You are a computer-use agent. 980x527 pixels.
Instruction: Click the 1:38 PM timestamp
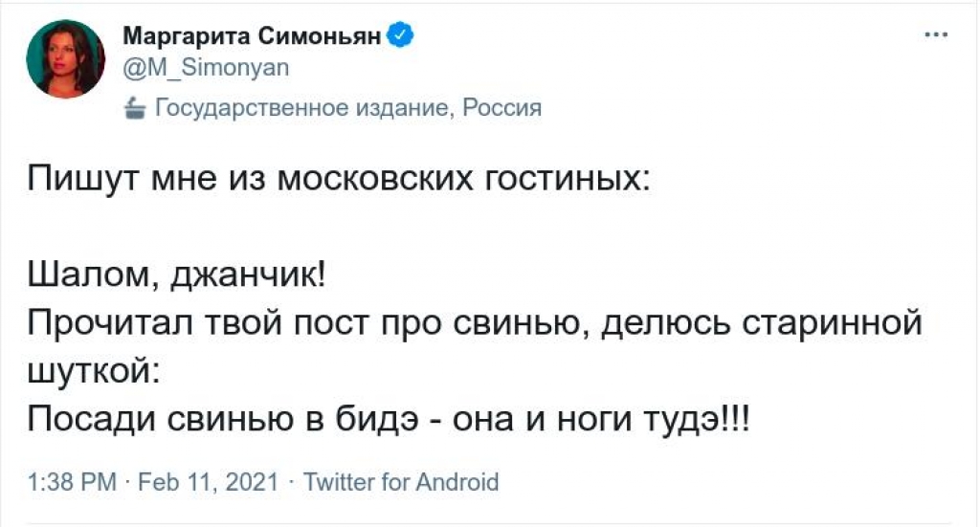[x=73, y=482]
